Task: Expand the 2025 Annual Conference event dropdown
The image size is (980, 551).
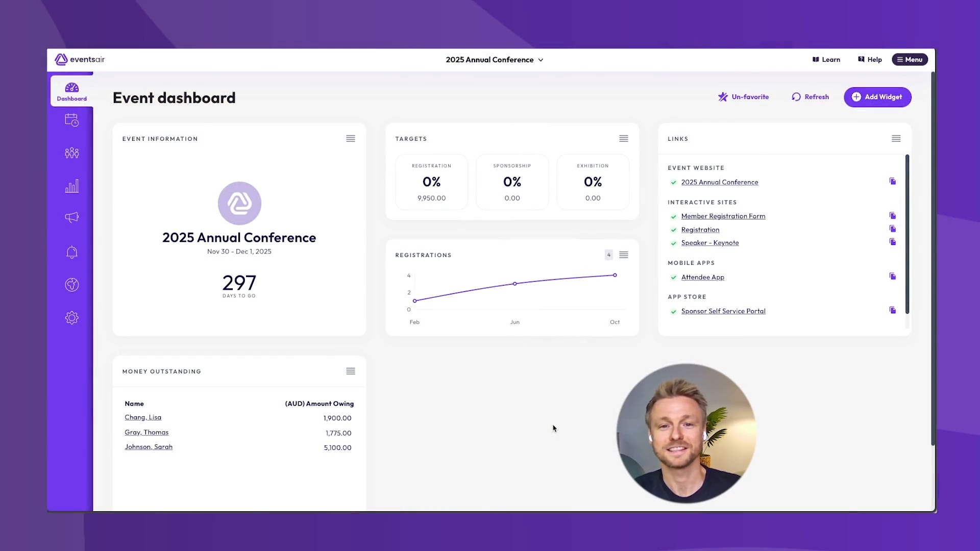Action: 495,60
